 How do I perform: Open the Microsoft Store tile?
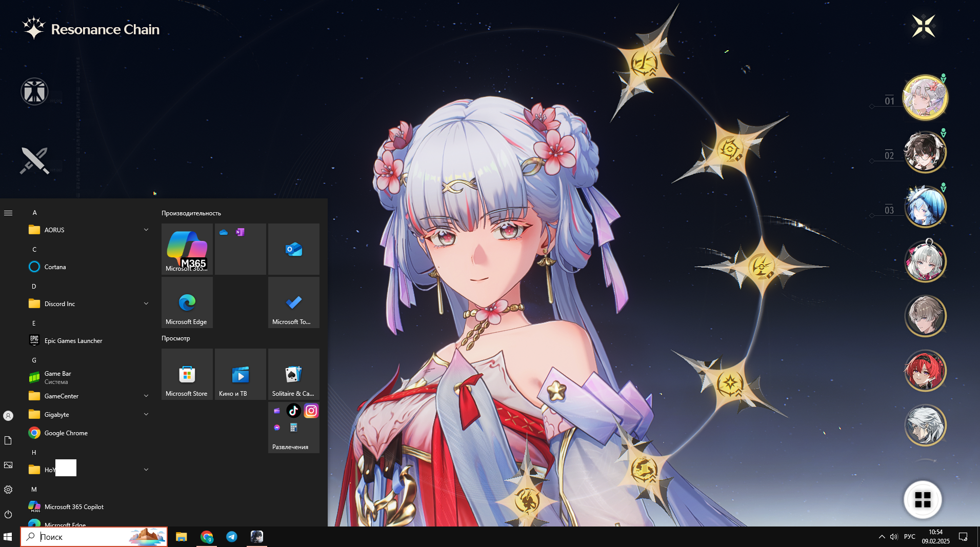pyautogui.click(x=187, y=374)
